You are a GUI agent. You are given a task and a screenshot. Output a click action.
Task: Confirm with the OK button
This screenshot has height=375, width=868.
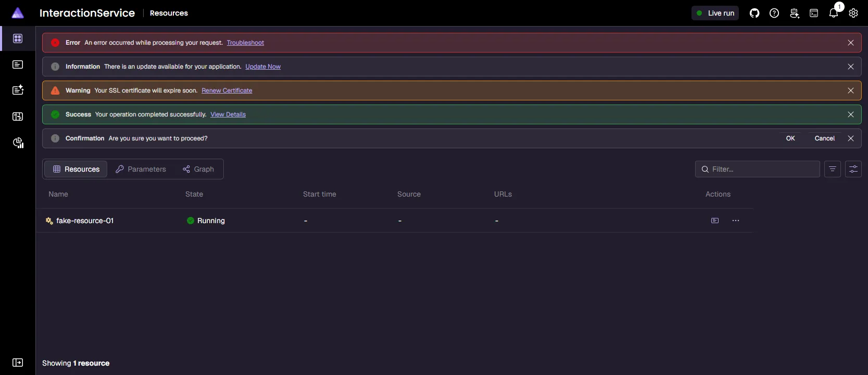[790, 138]
